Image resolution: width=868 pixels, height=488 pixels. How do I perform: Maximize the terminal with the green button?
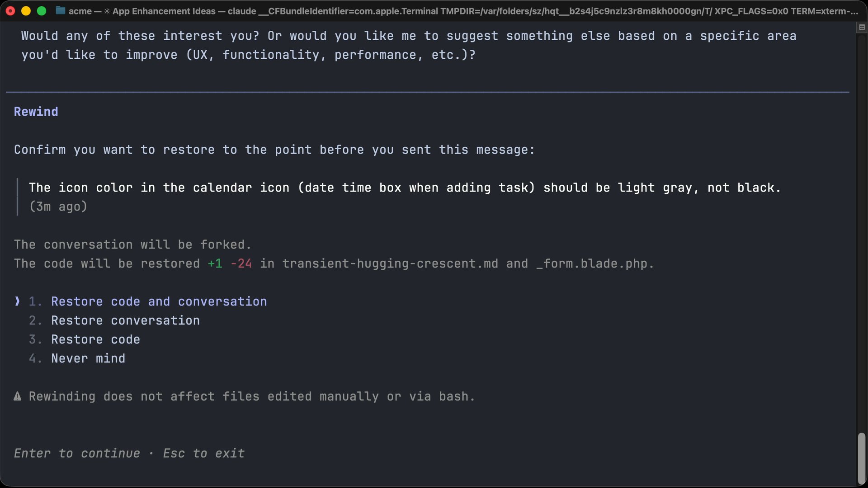tap(42, 11)
